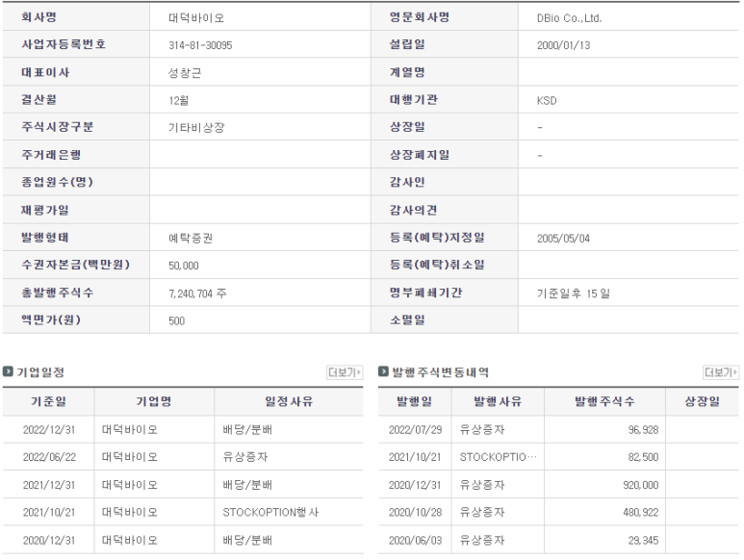This screenshot has height=560, width=744.
Task: Click the 결산월 value 12월
Action: point(178,100)
